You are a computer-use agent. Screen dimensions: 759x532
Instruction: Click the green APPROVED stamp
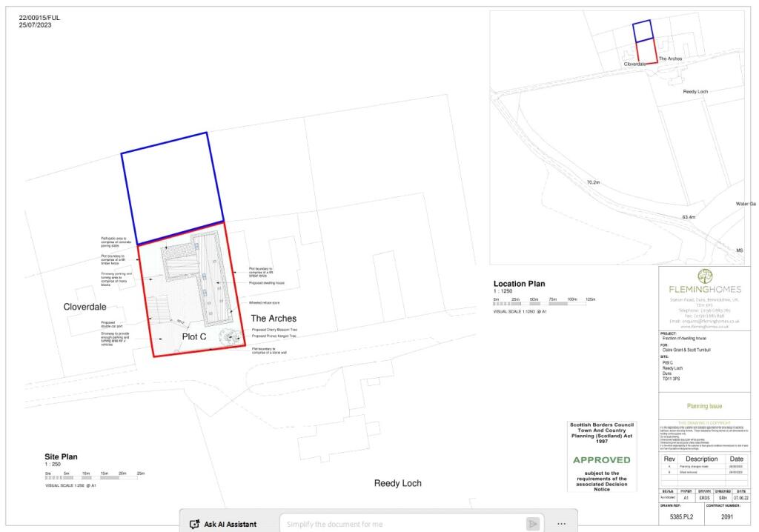601,460
